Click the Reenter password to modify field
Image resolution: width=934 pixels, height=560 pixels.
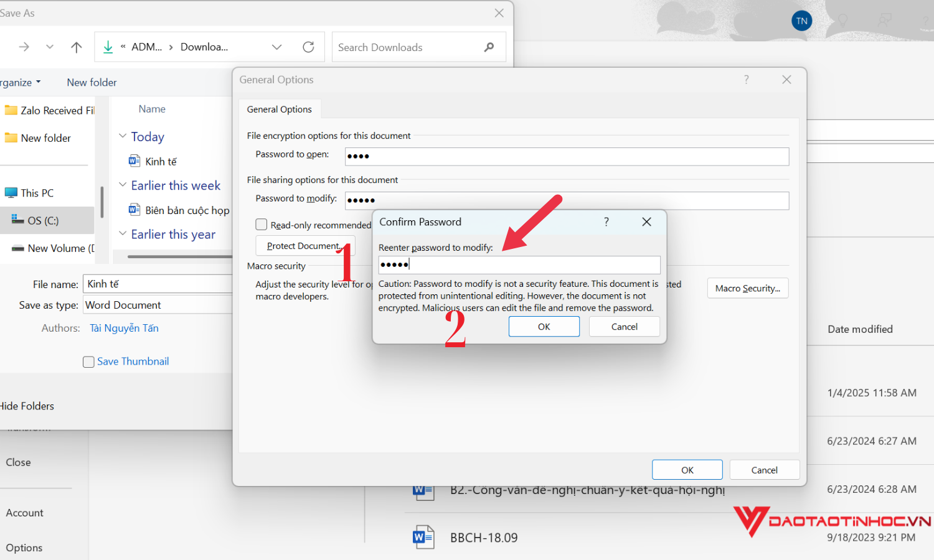519,265
